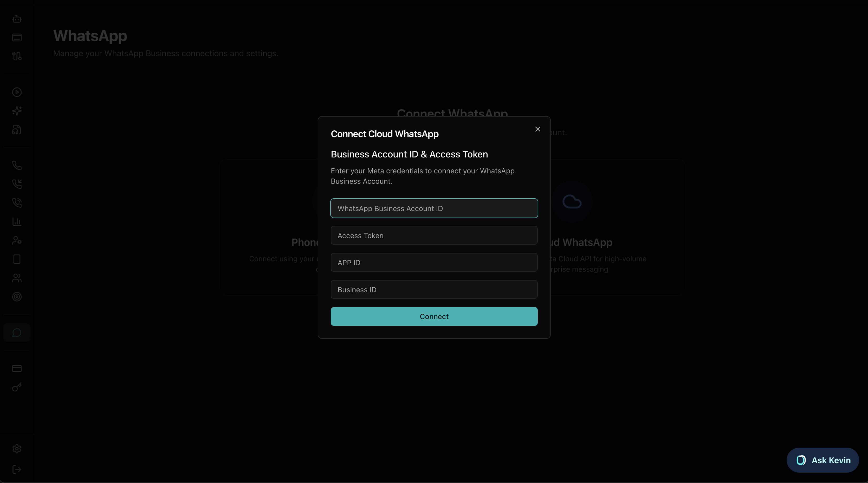868x483 pixels.
Task: Open the play circle icon in sidebar
Action: (17, 92)
